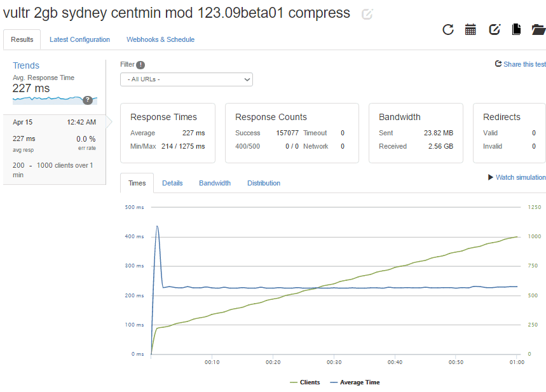
Task: Toggle the Clients legend entry
Action: point(304,382)
